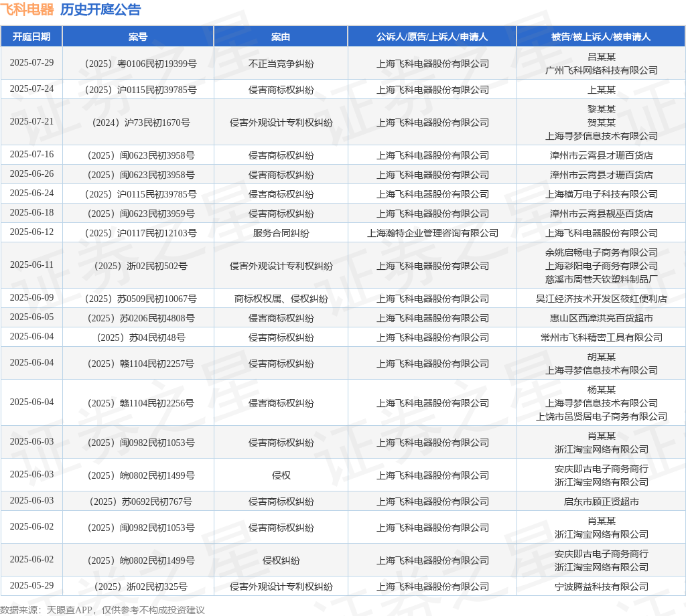
Task: Click the date 2025-07-21
Action: coord(32,122)
